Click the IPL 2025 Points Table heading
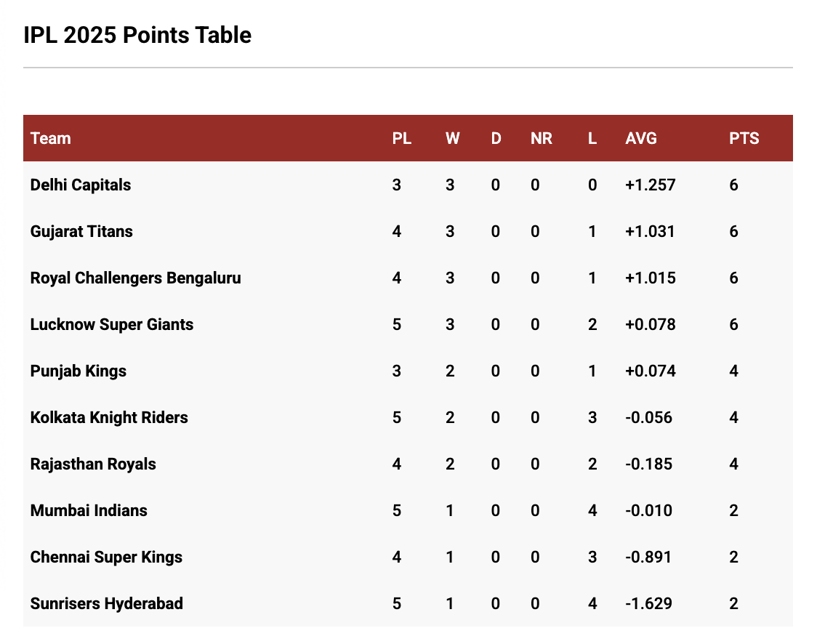The image size is (817, 644). pos(137,35)
